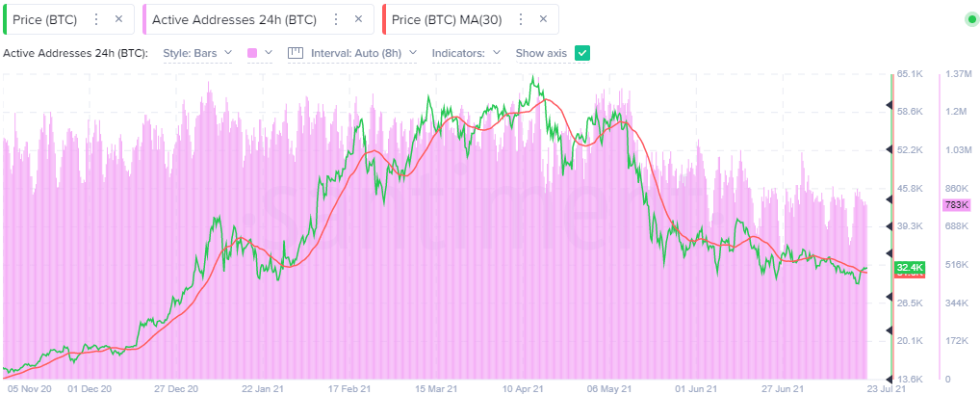The width and height of the screenshot is (980, 395).
Task: Select the Active Addresses 24h (BTC) tab
Action: tap(234, 19)
